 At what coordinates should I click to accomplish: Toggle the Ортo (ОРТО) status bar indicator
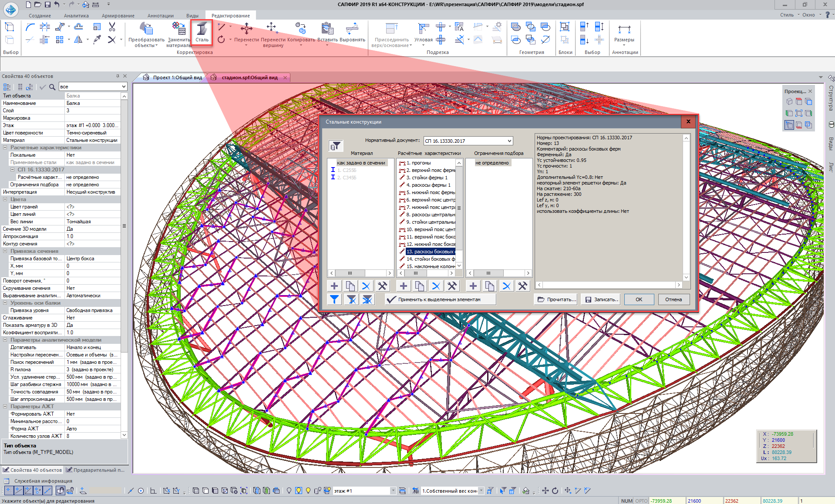tap(641, 501)
